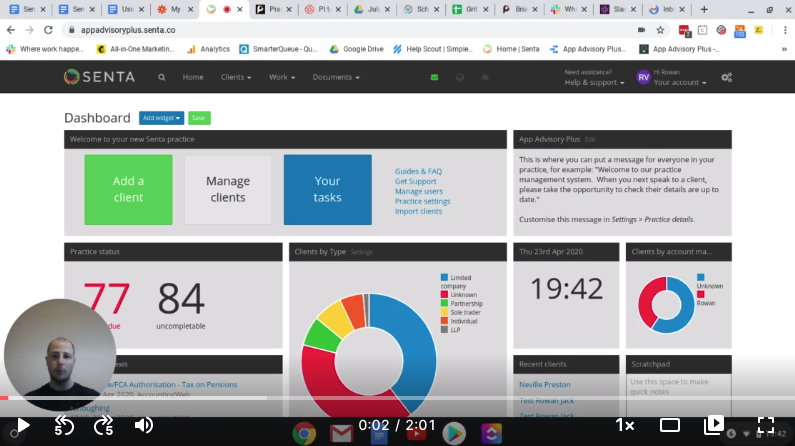Open the Guides & FAQ link
This screenshot has height=446, width=795.
[418, 171]
